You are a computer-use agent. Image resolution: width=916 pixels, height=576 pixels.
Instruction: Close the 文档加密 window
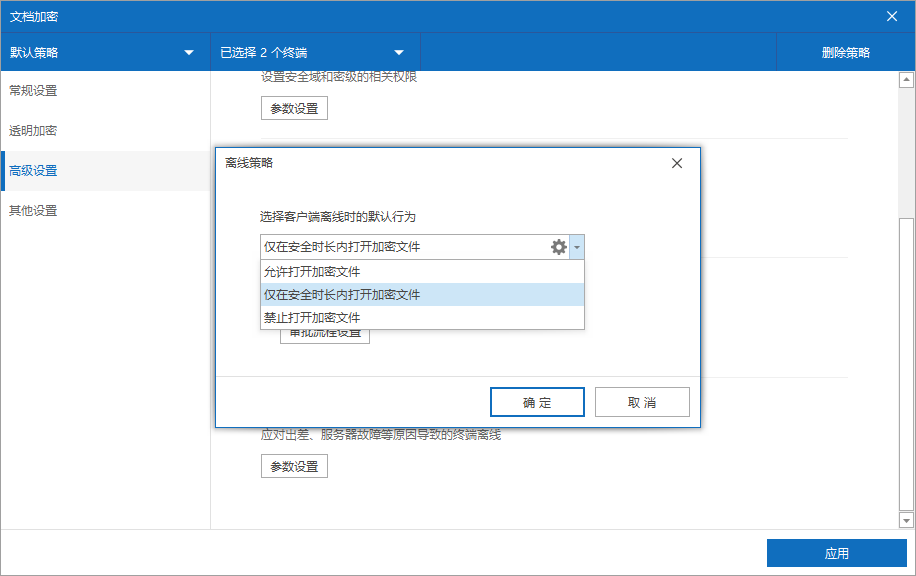point(892,16)
